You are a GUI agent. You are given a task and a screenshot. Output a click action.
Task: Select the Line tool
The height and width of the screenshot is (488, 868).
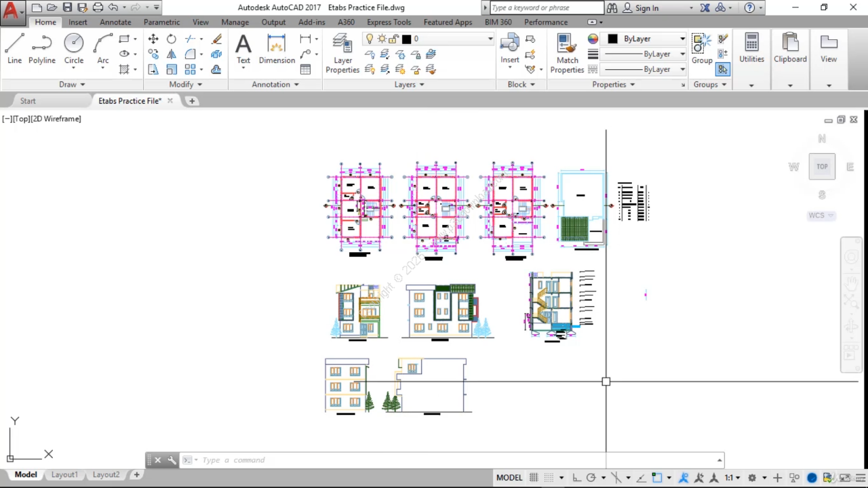[x=14, y=50]
